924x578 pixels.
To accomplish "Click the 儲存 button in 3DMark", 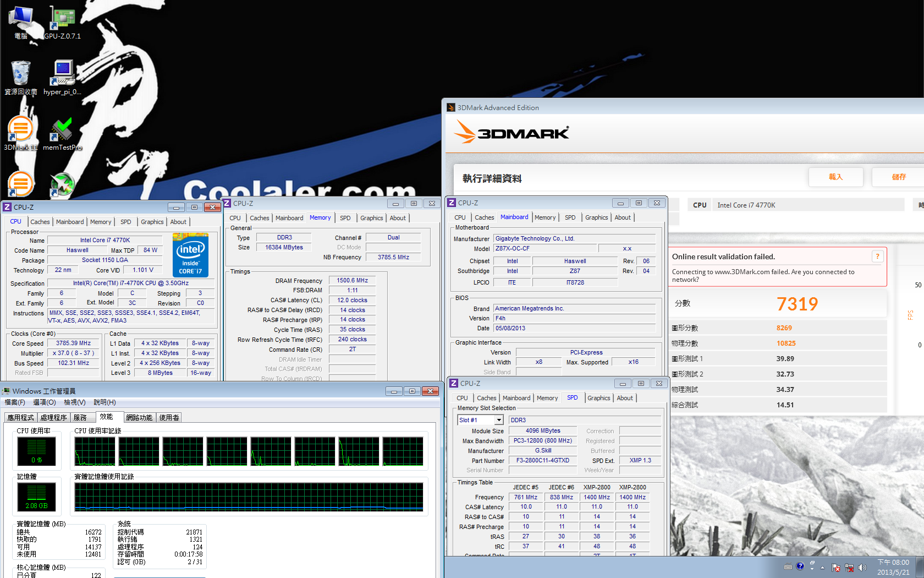I will 899,177.
